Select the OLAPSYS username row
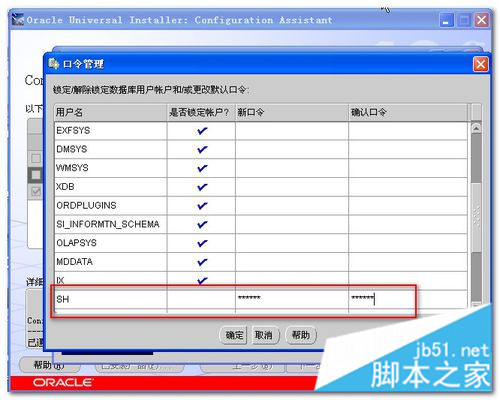Image resolution: width=500 pixels, height=400 pixels. click(110, 243)
